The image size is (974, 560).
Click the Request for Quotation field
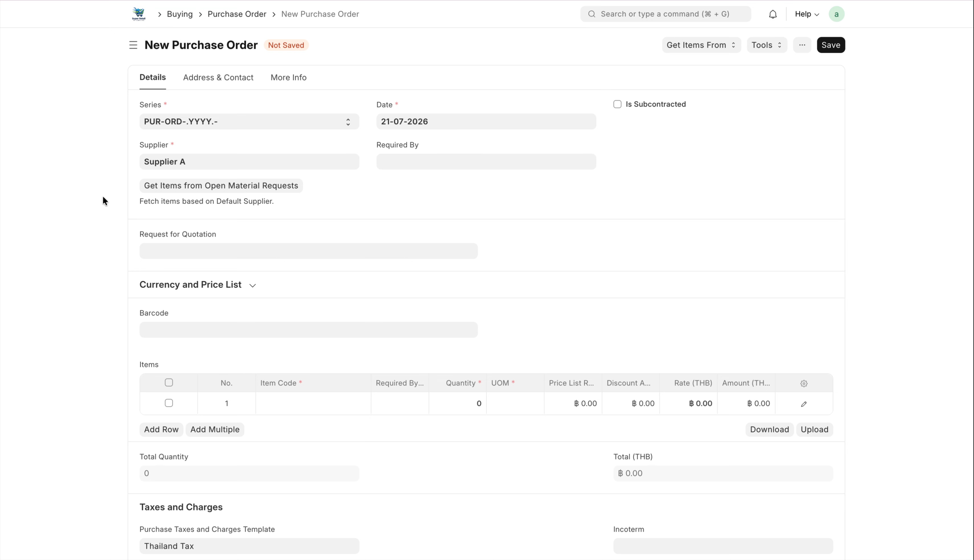308,251
